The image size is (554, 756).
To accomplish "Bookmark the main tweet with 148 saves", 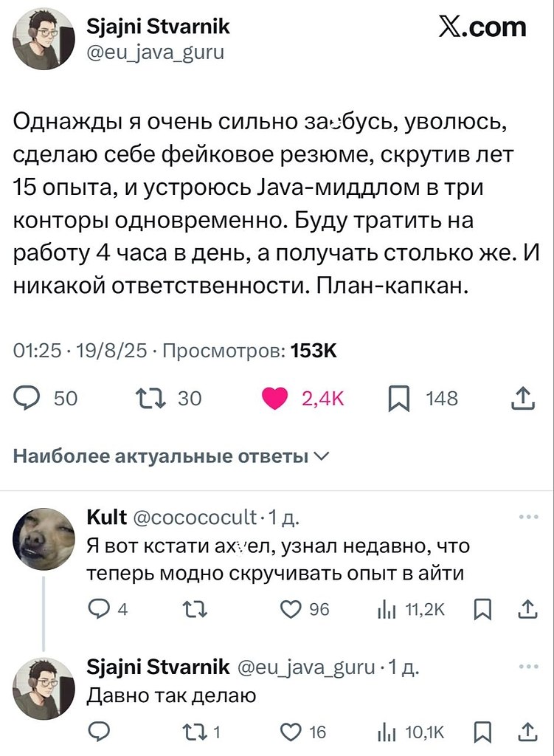I will point(398,399).
